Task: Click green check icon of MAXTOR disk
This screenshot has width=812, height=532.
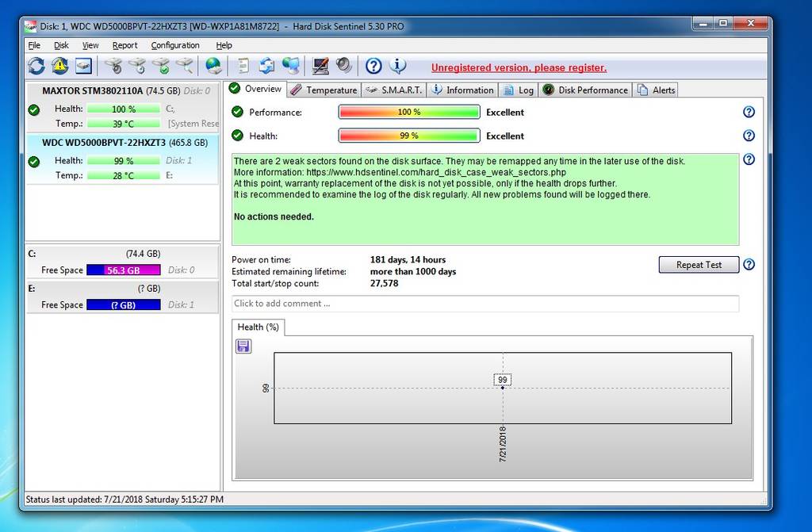Action: point(34,110)
